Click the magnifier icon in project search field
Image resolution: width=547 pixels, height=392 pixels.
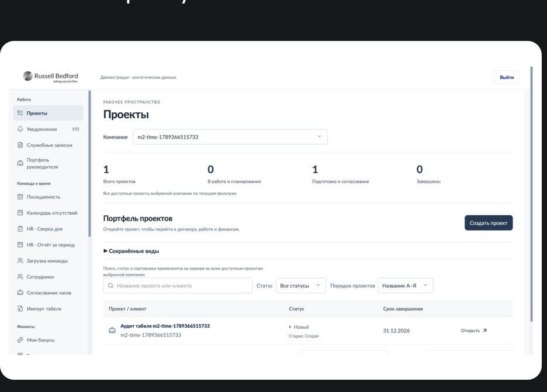tap(111, 286)
